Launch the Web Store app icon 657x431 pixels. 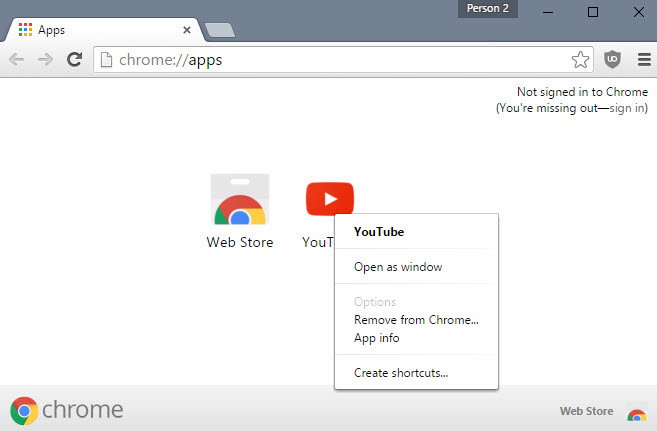[240, 199]
